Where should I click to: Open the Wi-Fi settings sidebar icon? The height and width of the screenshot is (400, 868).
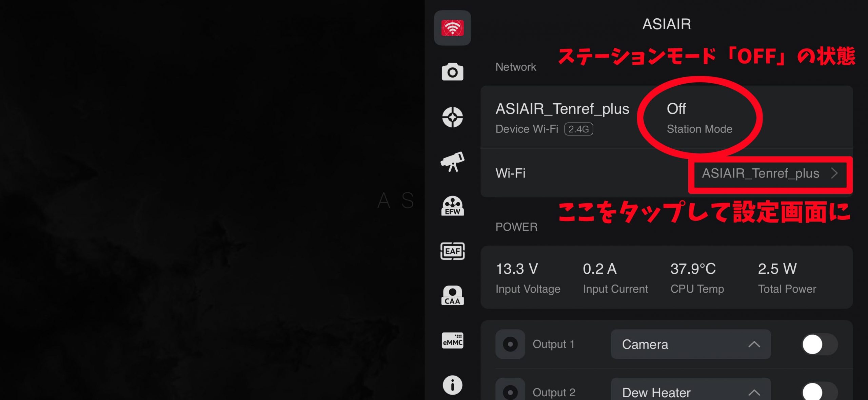[452, 28]
